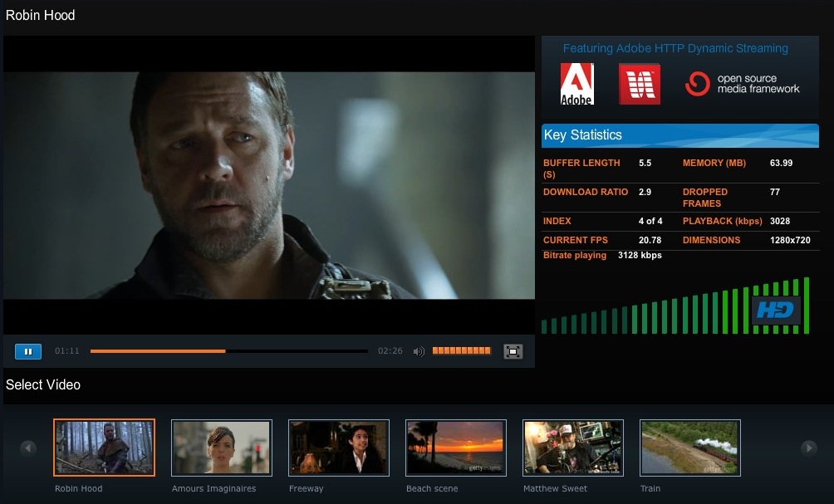Click the 'Featuring Adobe HTTP Dynamic Streaming' text

675,48
